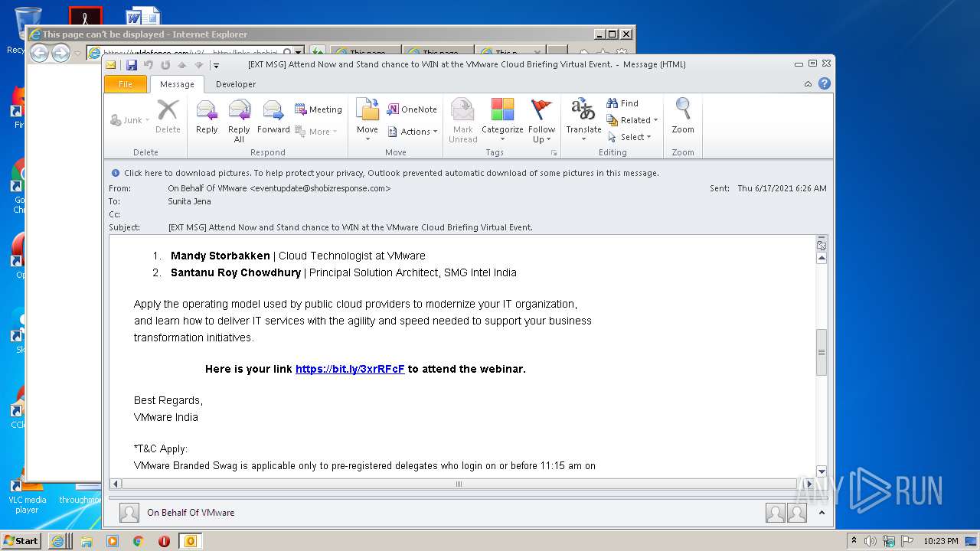Viewport: 980px width, 551px height.
Task: Delete the open message
Action: tap(168, 117)
